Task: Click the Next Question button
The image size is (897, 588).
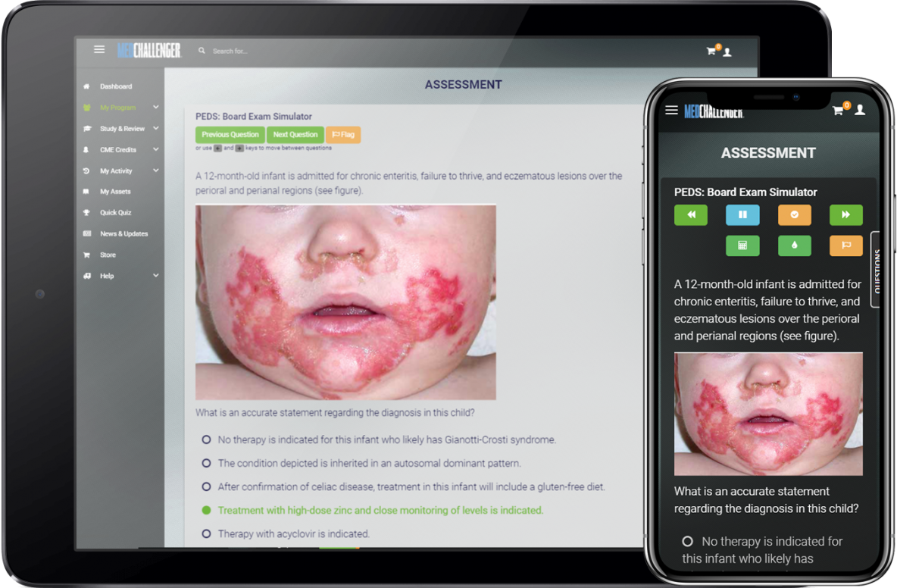Action: pyautogui.click(x=295, y=134)
